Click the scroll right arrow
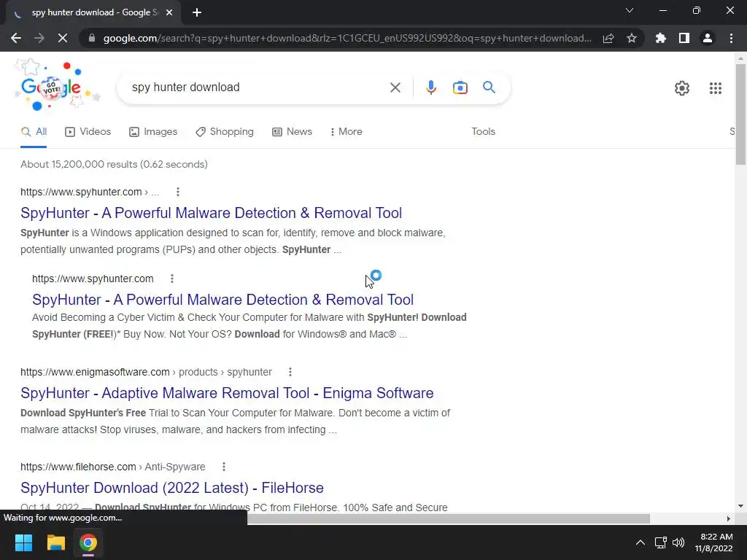 click(728, 518)
